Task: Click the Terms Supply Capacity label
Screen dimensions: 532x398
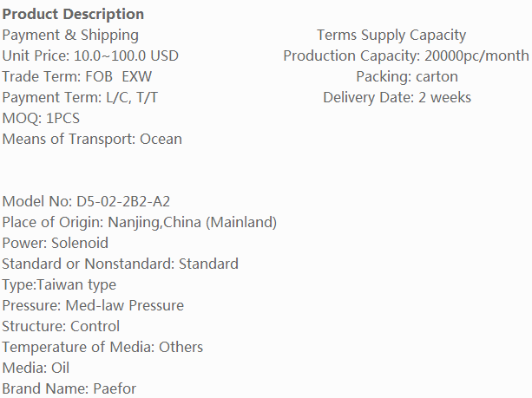Action: click(x=391, y=36)
